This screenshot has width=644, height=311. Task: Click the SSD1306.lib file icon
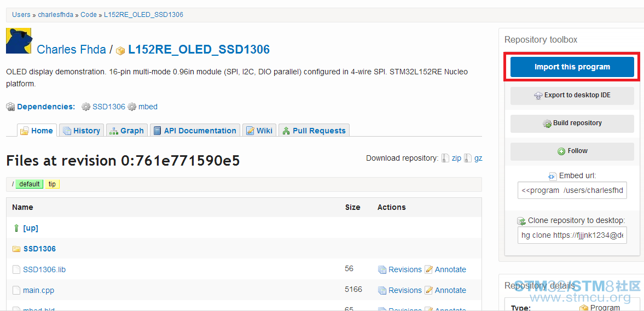click(16, 269)
